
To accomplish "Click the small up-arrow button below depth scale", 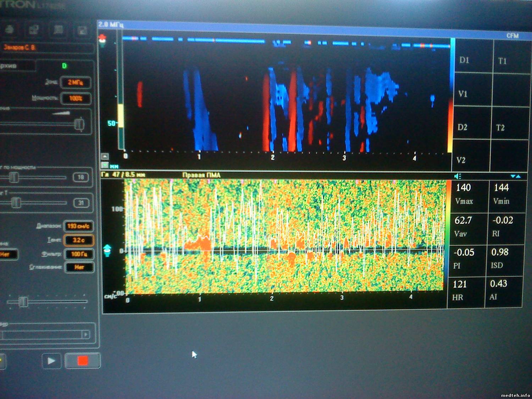I will point(105,156).
